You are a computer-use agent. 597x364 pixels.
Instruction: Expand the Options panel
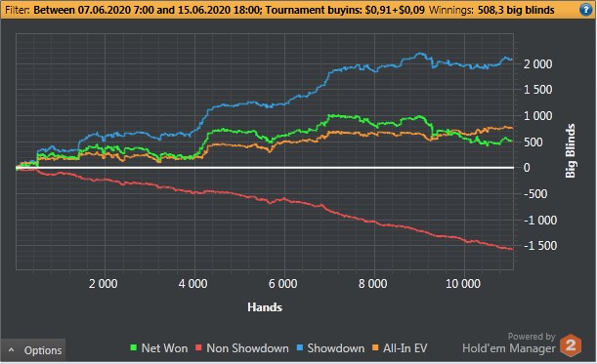(33, 350)
